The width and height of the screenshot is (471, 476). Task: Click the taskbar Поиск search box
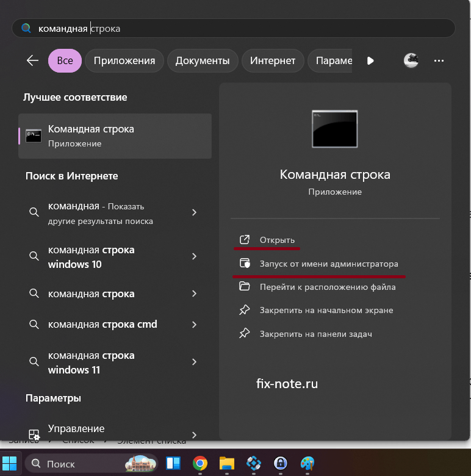click(91, 464)
